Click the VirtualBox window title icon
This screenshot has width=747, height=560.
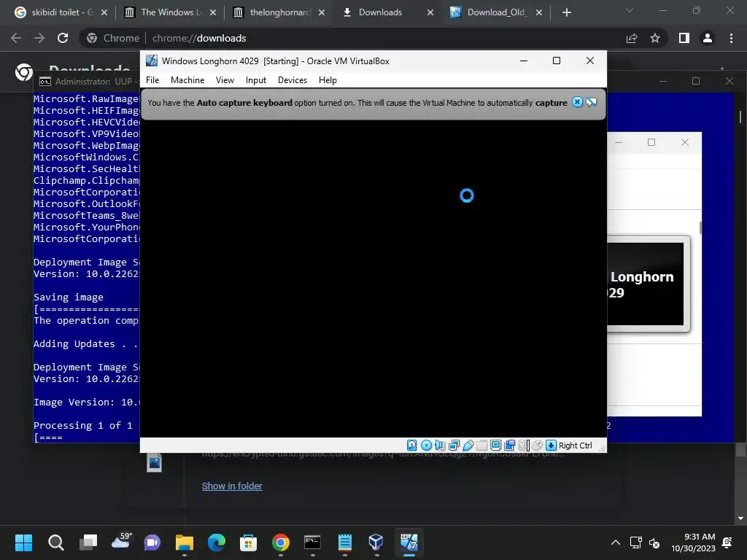tap(152, 61)
